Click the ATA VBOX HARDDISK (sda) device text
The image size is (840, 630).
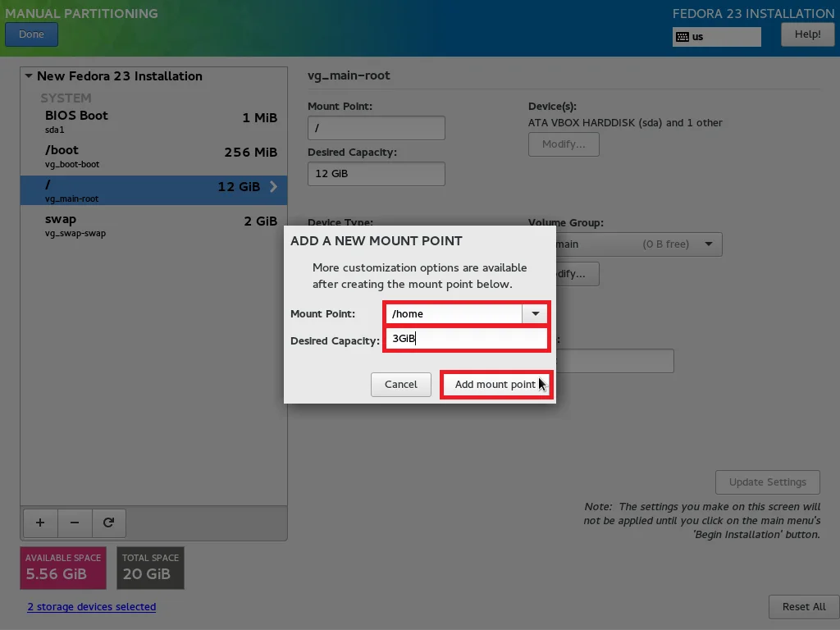coord(625,123)
